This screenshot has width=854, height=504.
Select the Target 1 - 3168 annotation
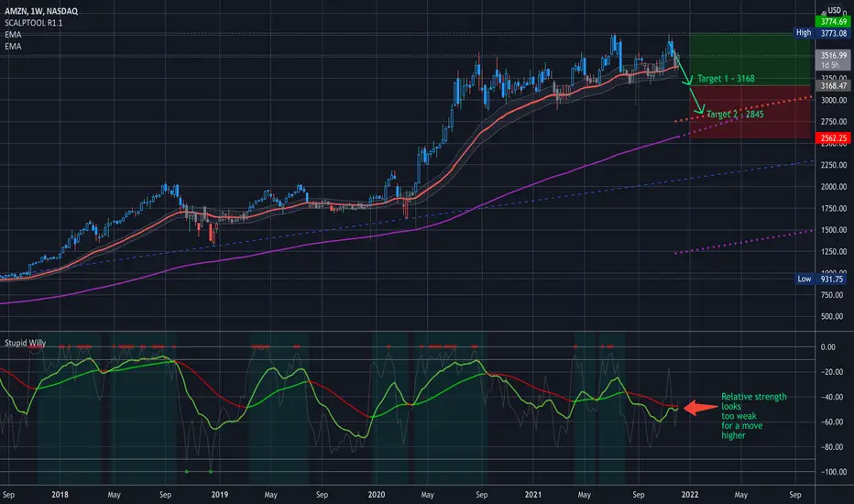(726, 79)
